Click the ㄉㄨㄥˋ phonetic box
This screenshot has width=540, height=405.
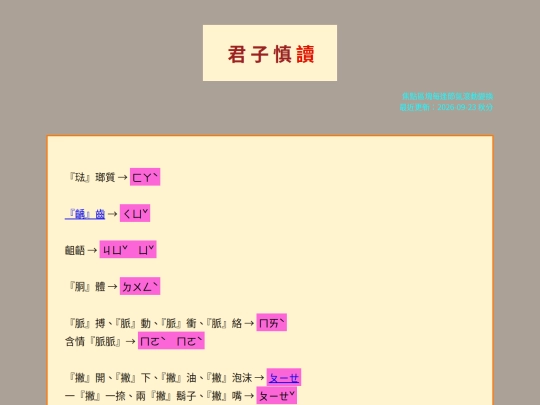140,286
